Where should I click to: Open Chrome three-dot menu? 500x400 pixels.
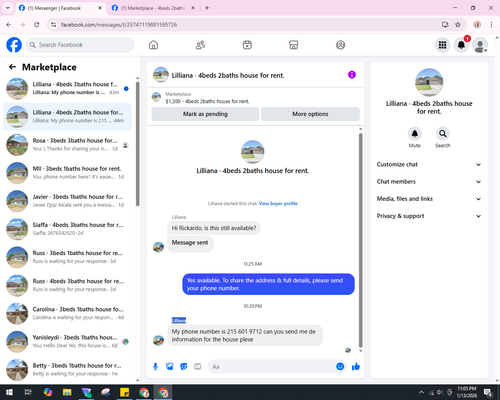click(x=491, y=25)
